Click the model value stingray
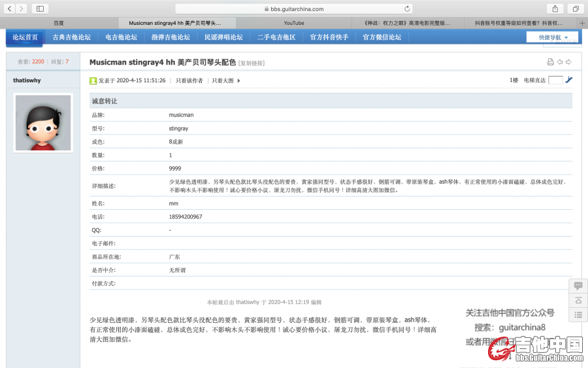Viewport: 588px width, 368px height. click(178, 128)
